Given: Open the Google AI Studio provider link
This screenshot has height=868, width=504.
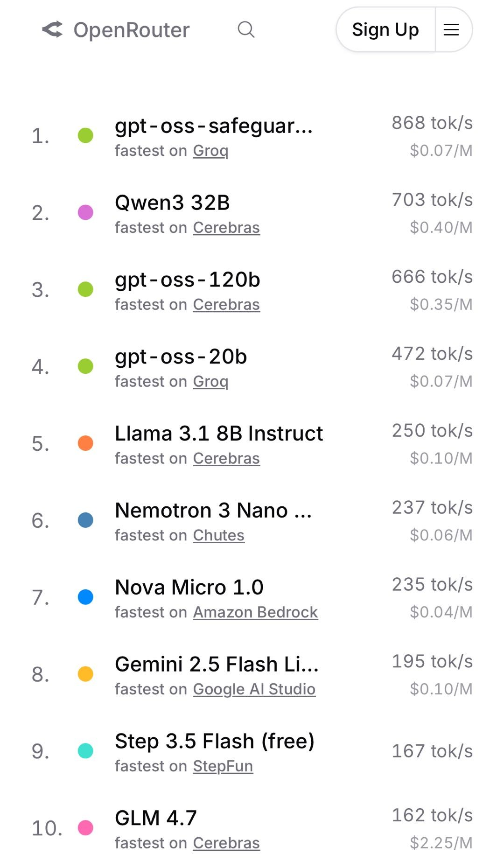Looking at the screenshot, I should [x=254, y=689].
